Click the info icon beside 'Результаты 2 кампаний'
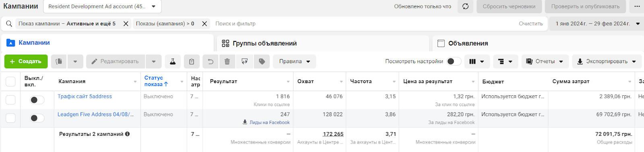Viewport: 644px width, 152px height. [128, 134]
